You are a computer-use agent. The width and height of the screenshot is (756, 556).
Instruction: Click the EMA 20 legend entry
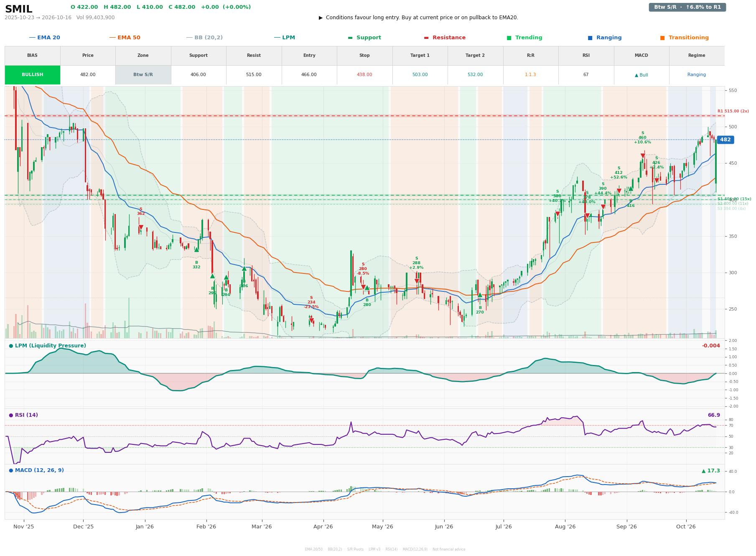pos(44,38)
